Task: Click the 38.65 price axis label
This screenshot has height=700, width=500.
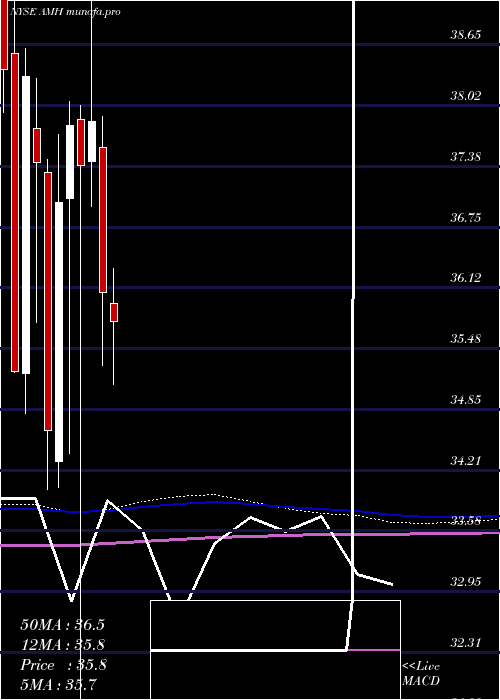Action: (466, 35)
